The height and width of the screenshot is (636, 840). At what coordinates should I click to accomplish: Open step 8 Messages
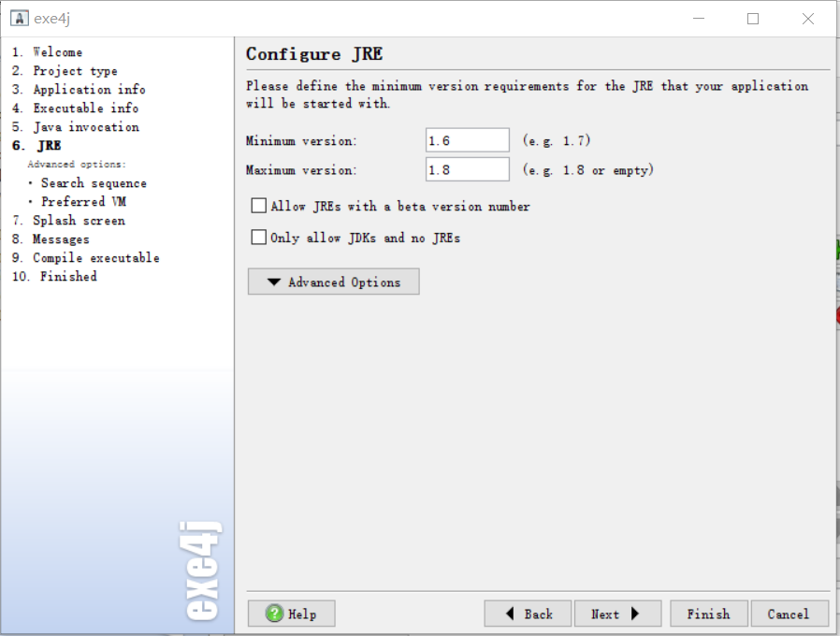pos(51,239)
